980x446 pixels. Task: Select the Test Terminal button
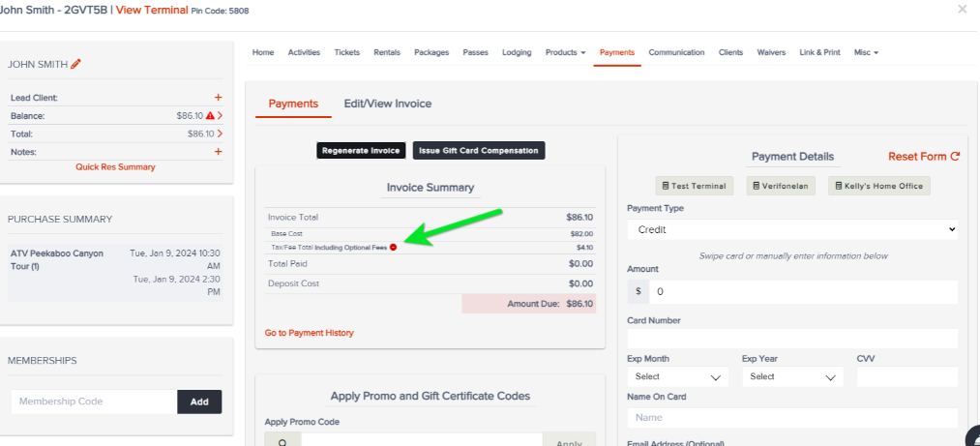coord(694,186)
